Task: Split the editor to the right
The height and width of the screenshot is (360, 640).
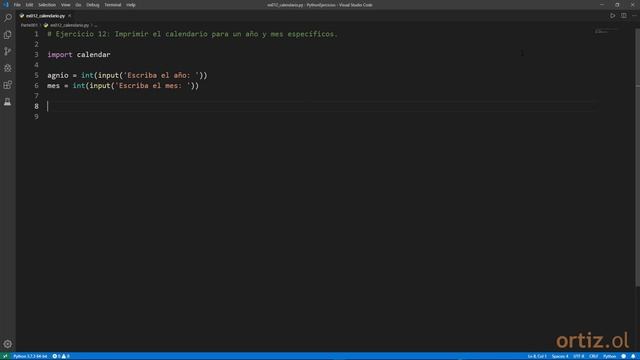Action: coord(624,16)
